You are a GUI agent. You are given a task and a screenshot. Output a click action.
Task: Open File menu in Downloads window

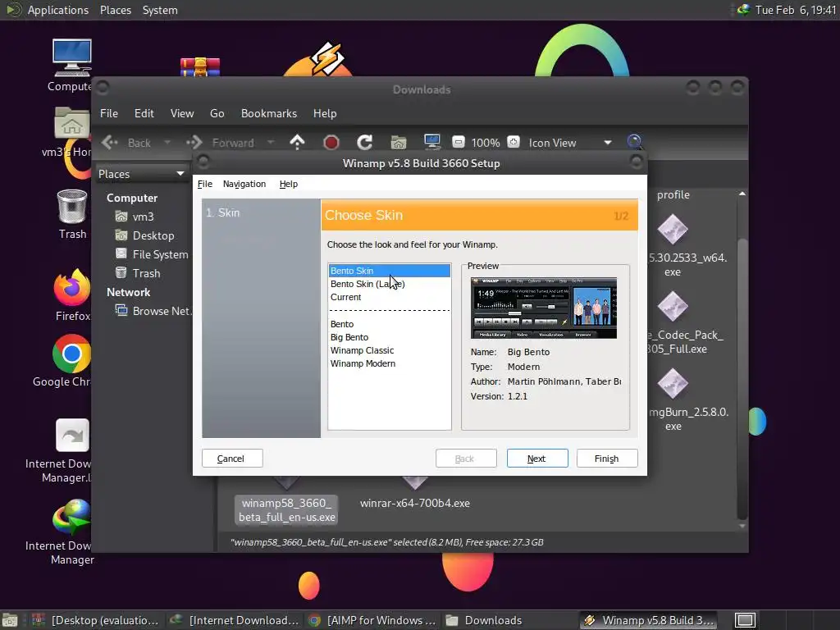pos(109,113)
